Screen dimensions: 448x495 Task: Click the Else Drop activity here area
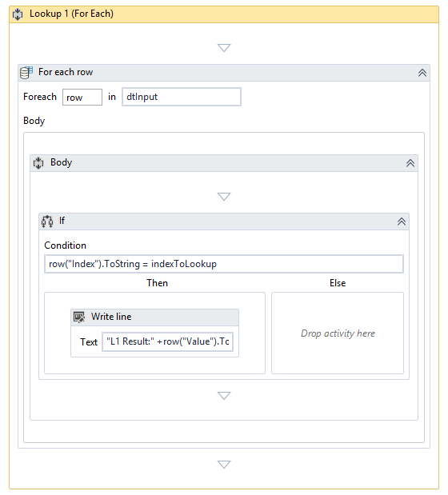338,333
